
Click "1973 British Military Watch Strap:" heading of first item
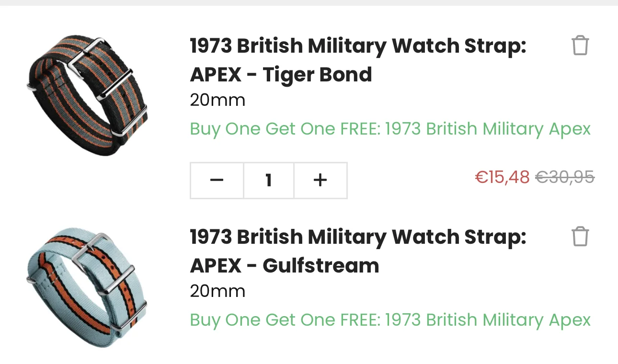pos(358,46)
